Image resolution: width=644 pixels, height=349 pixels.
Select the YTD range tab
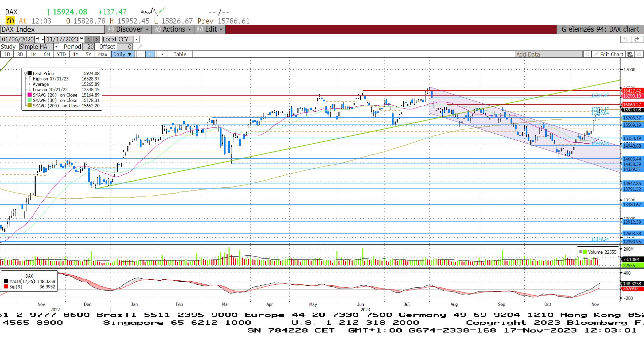click(x=61, y=54)
